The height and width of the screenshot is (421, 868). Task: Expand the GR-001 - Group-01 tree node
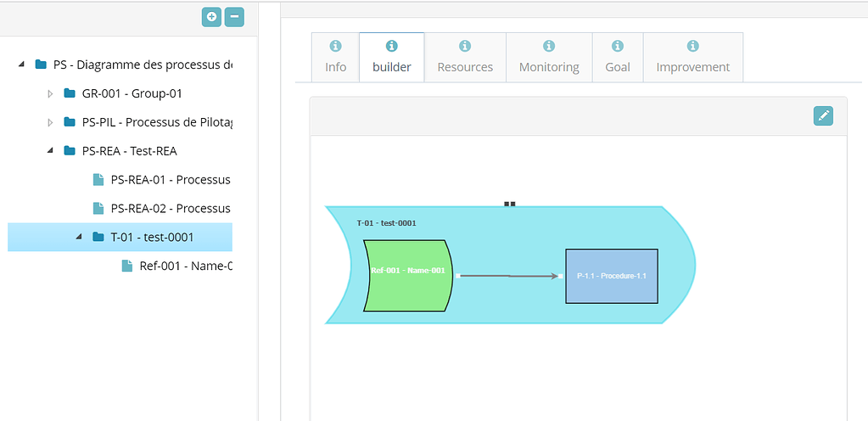point(50,93)
